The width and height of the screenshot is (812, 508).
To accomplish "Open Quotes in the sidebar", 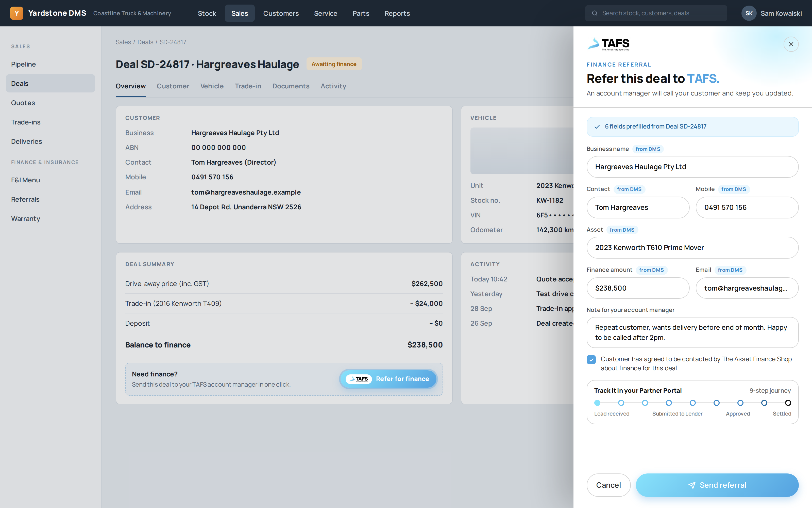I will click(x=50, y=103).
